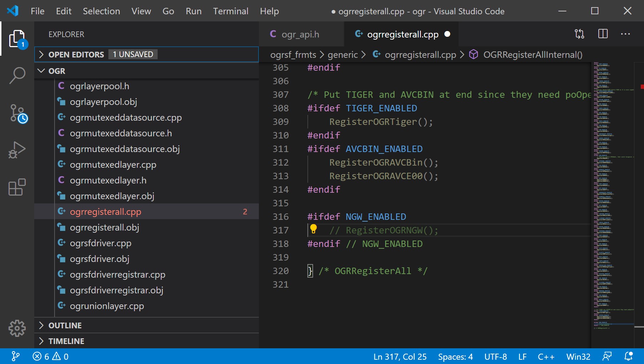Click the lightbulb code action on line 317
This screenshot has width=644, height=364.
(x=313, y=229)
